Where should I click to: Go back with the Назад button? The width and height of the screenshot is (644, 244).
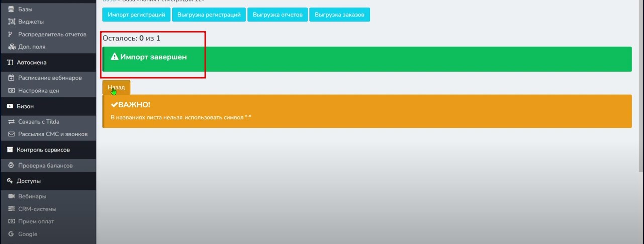tap(116, 87)
